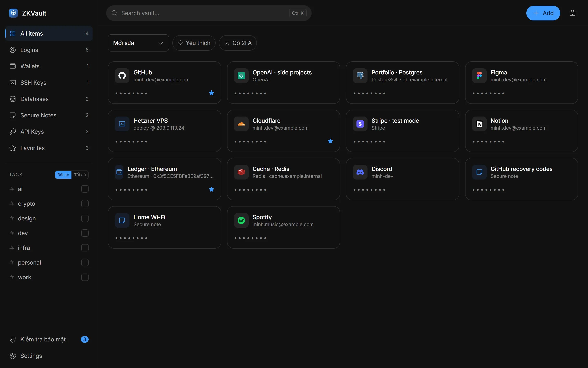Open the Mới sửa sort dropdown
588x368 pixels.
(138, 43)
